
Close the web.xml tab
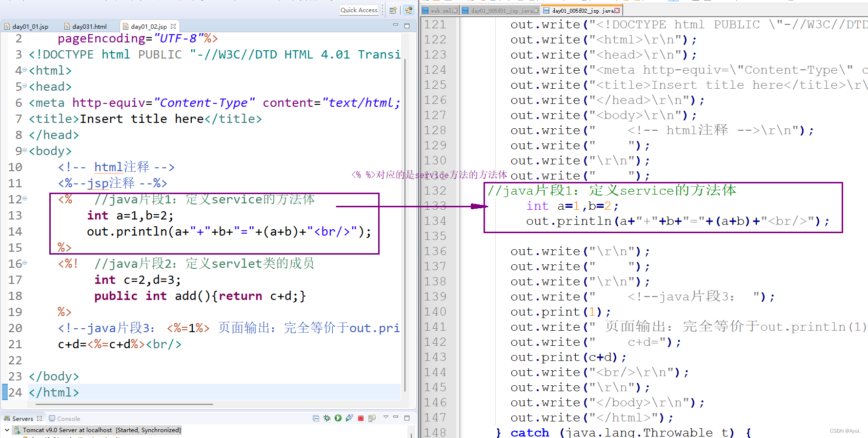(455, 10)
